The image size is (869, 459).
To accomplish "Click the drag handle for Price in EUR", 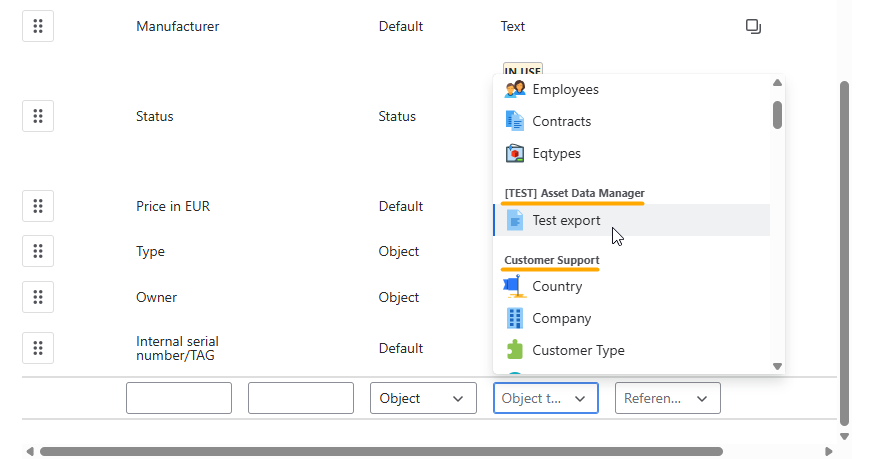I will (38, 206).
